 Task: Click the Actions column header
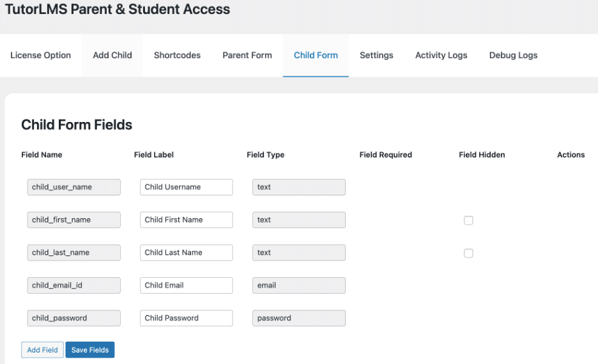571,155
